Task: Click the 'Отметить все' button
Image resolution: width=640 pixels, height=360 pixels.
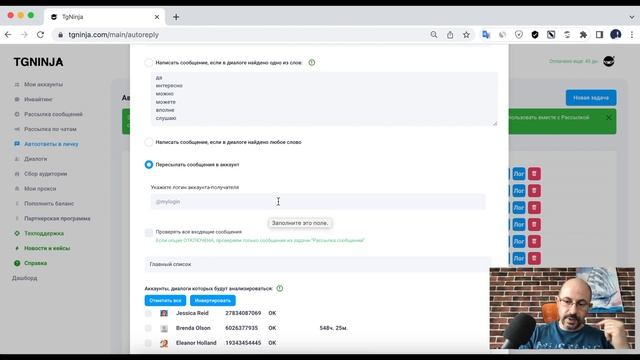Action: pyautogui.click(x=165, y=300)
